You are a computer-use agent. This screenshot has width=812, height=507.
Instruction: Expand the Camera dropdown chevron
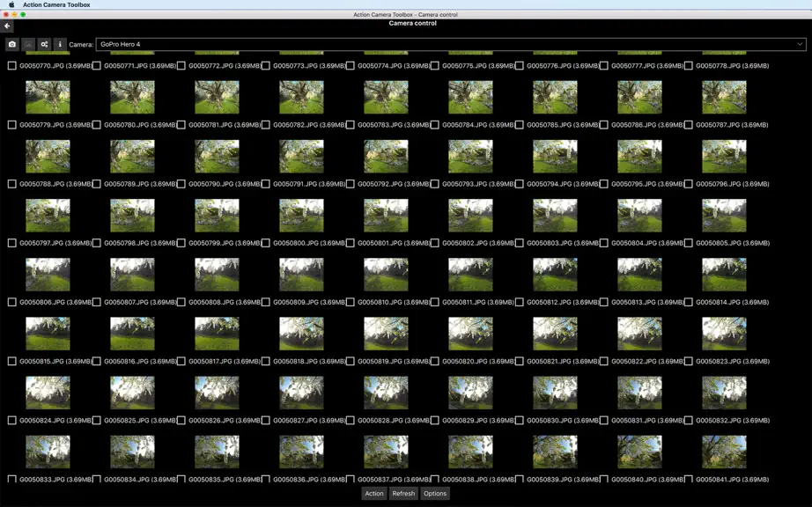(x=800, y=45)
